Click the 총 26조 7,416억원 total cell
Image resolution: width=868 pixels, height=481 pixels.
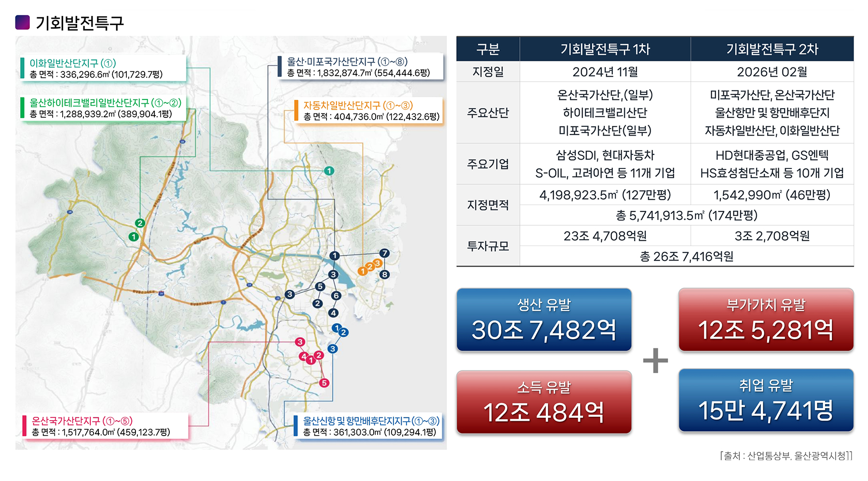pos(687,256)
